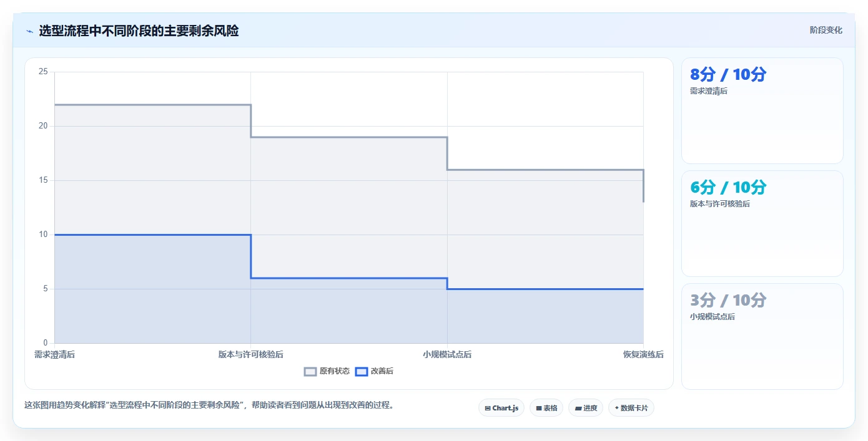The image size is (868, 441).
Task: Open the 6分 / 10分 版本与许可核验后 card
Action: point(762,224)
